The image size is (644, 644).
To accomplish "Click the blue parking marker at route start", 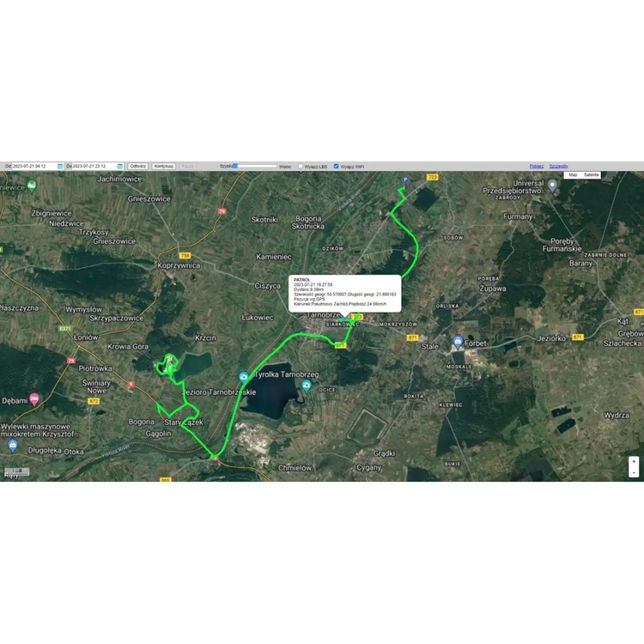I will pyautogui.click(x=405, y=179).
